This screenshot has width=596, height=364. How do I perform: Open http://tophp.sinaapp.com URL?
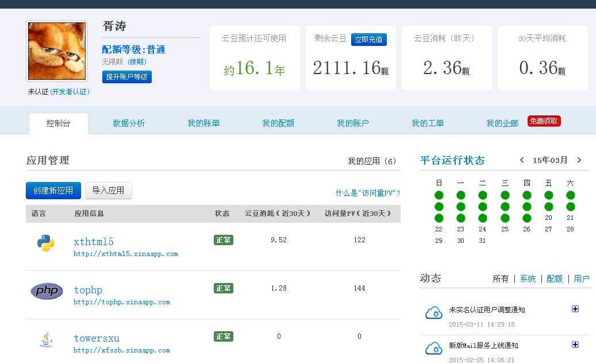[122, 302]
